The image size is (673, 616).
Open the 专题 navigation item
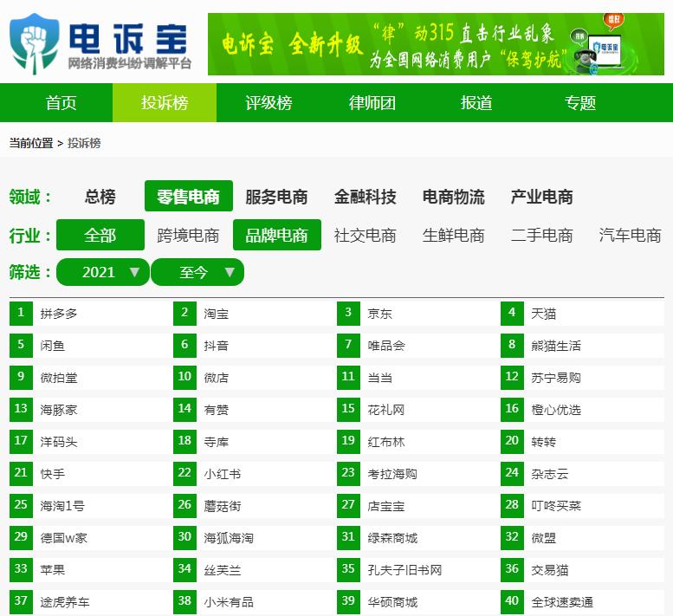(x=579, y=103)
